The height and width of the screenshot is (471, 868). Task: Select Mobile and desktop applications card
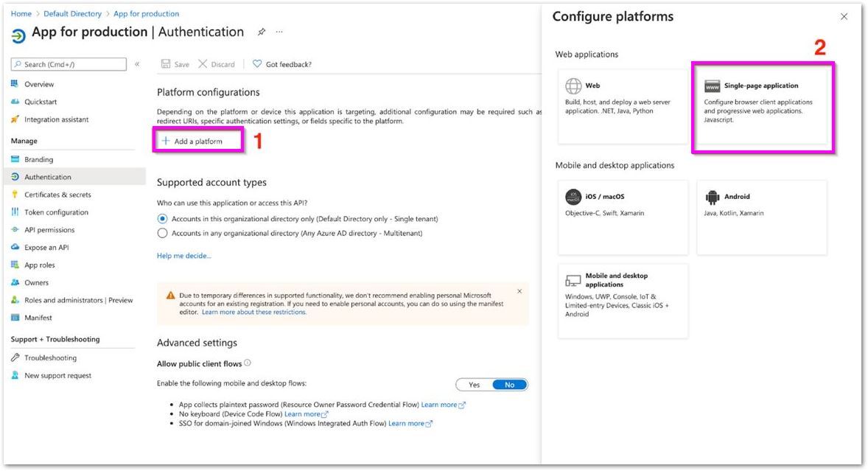[x=623, y=301]
